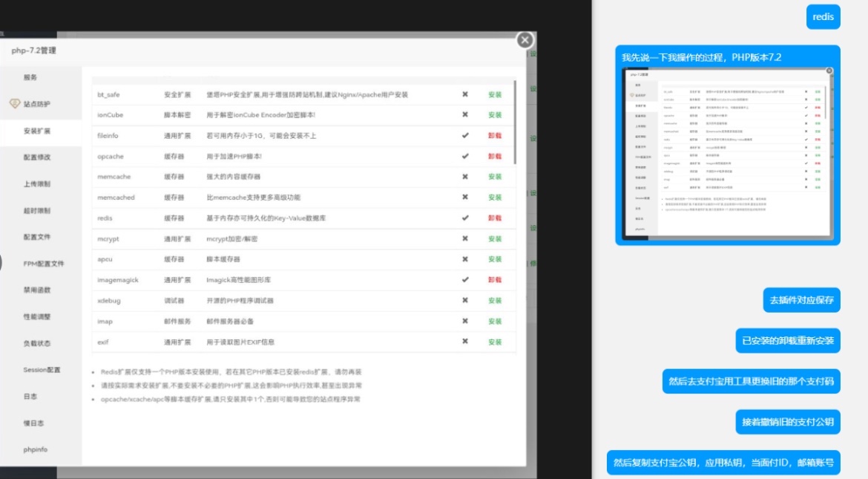Click the 已安装的卸载重新安装 chat message
The width and height of the screenshot is (868, 479).
point(788,341)
